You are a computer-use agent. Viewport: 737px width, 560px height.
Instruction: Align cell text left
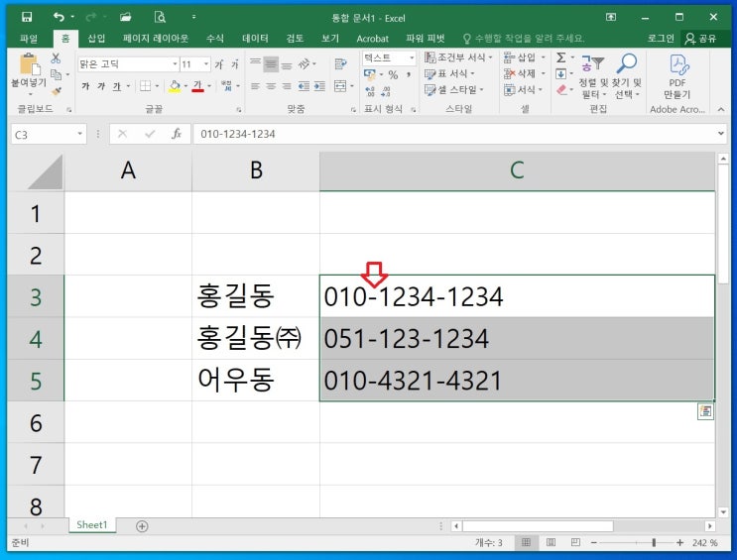click(x=255, y=86)
